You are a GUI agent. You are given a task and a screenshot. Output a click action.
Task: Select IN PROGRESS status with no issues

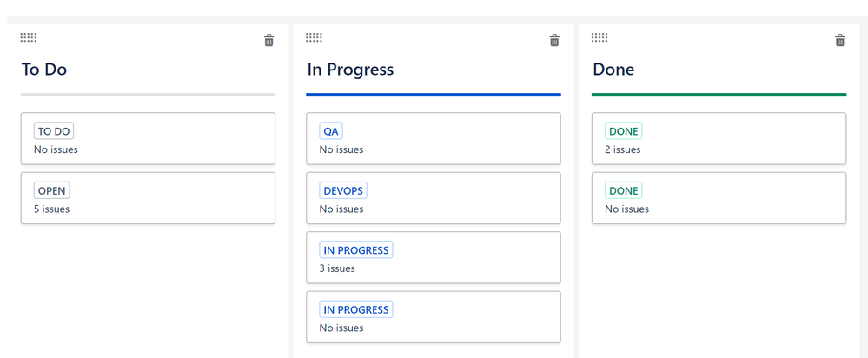pyautogui.click(x=434, y=317)
